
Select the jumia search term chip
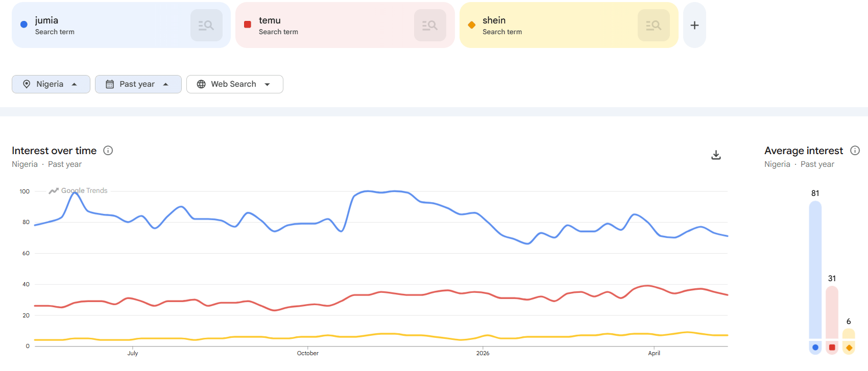click(x=121, y=25)
